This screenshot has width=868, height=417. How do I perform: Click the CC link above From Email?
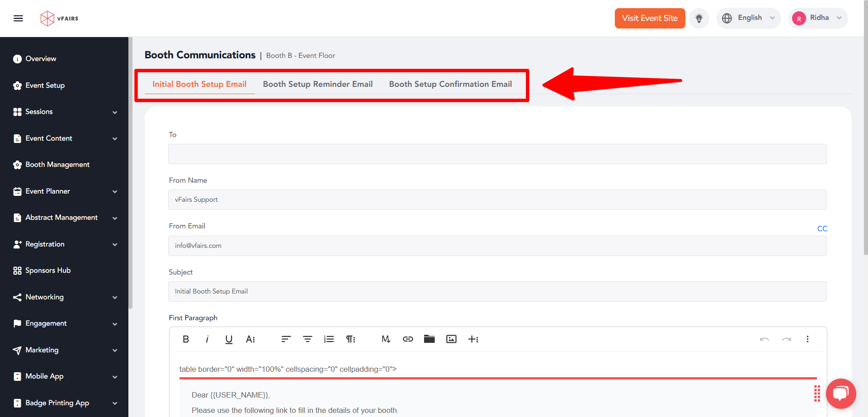point(822,228)
